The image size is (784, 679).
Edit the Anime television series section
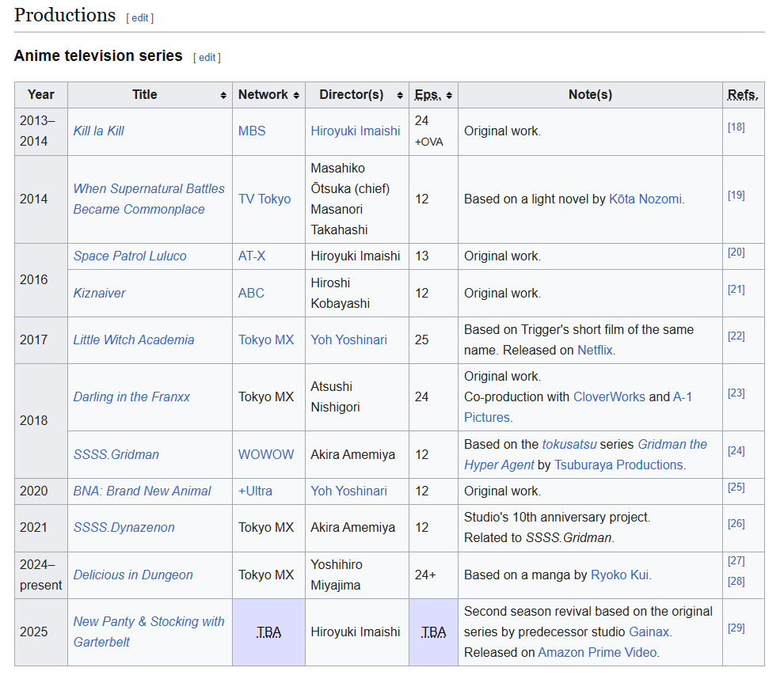pos(207,58)
